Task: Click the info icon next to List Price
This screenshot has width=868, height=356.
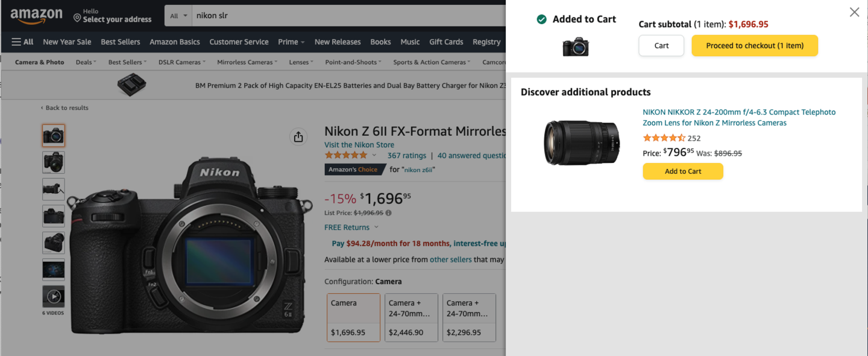Action: click(x=389, y=213)
